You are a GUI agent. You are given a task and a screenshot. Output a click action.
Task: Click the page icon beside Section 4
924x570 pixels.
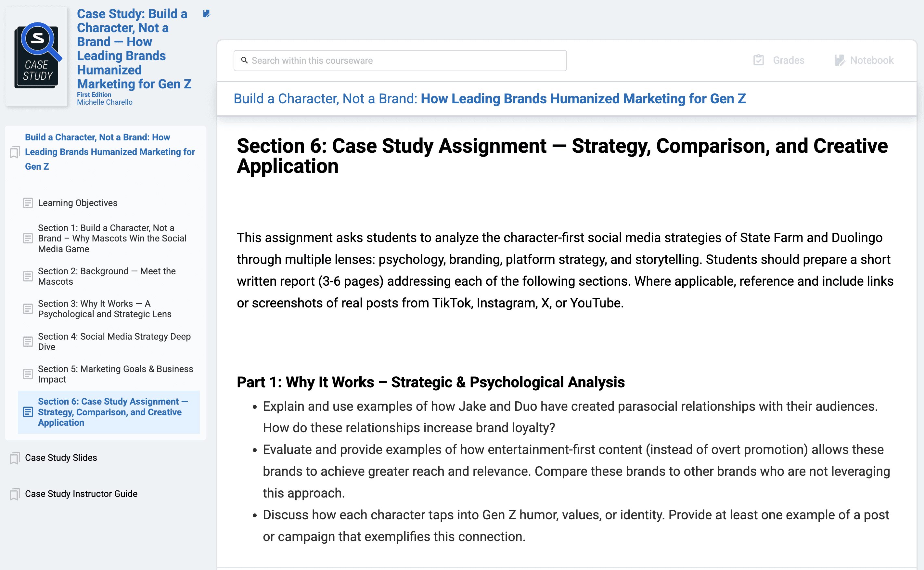point(28,342)
